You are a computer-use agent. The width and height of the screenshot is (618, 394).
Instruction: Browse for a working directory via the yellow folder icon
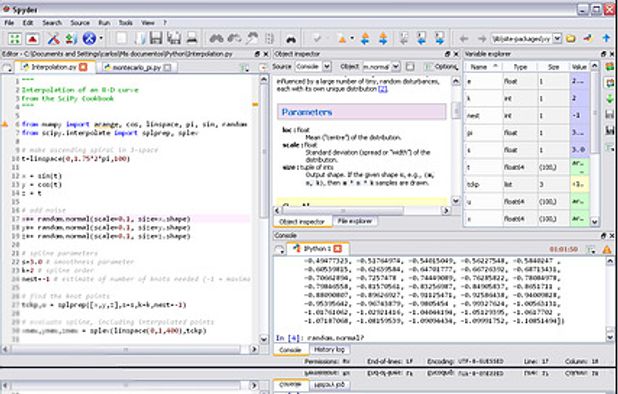click(x=570, y=38)
